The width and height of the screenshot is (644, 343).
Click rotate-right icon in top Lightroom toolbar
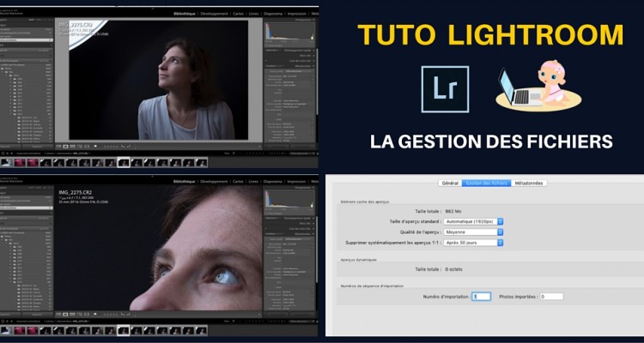[x=129, y=146]
